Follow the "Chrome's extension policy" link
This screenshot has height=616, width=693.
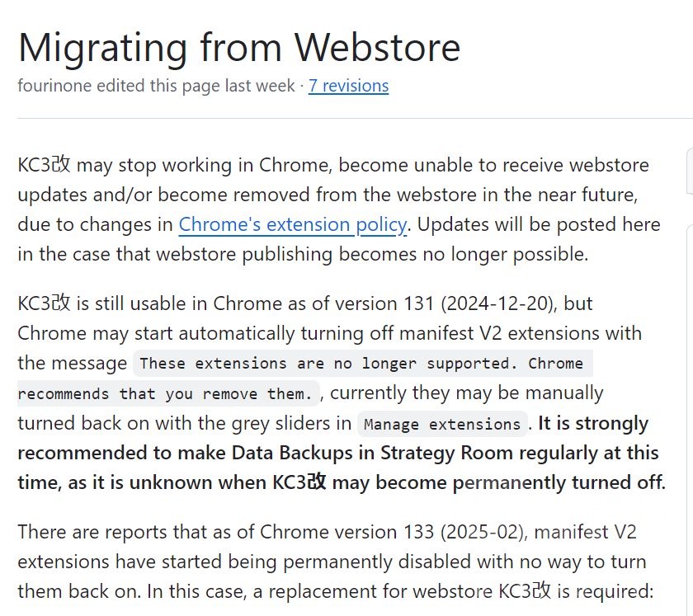click(x=292, y=224)
